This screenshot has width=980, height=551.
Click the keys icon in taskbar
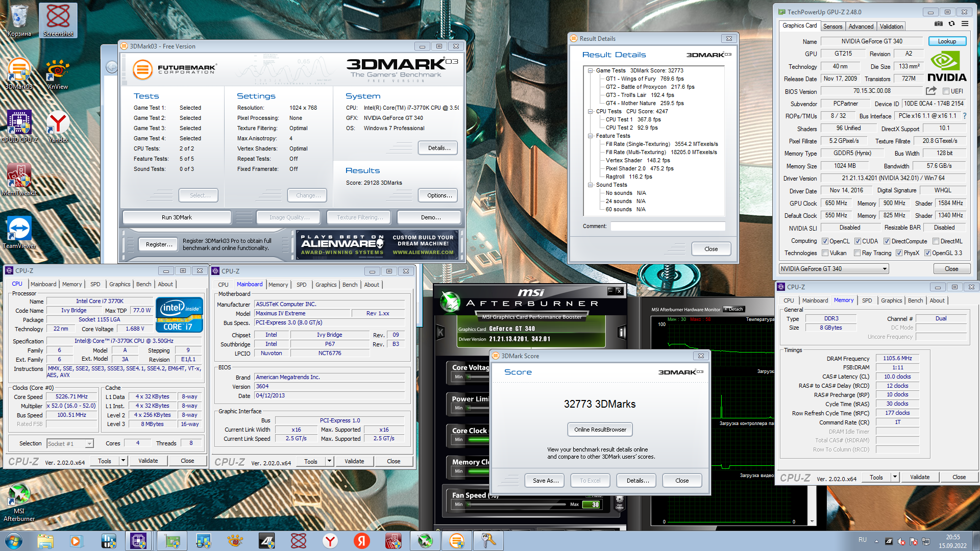(488, 541)
